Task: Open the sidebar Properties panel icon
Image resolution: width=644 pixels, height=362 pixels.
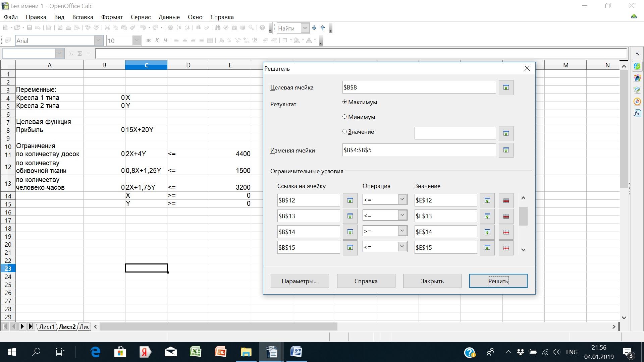Action: (637, 66)
